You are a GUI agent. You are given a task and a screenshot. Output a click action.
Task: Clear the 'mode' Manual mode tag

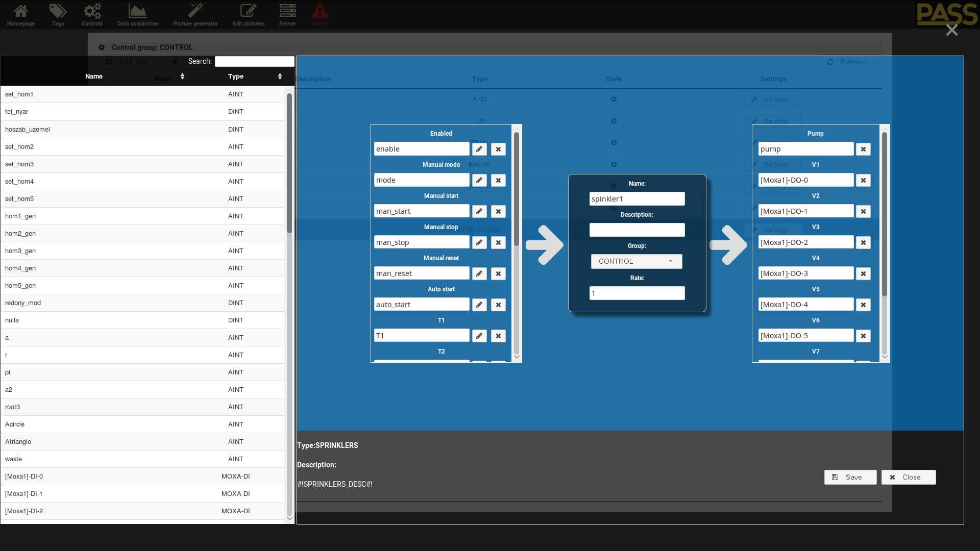click(x=498, y=180)
